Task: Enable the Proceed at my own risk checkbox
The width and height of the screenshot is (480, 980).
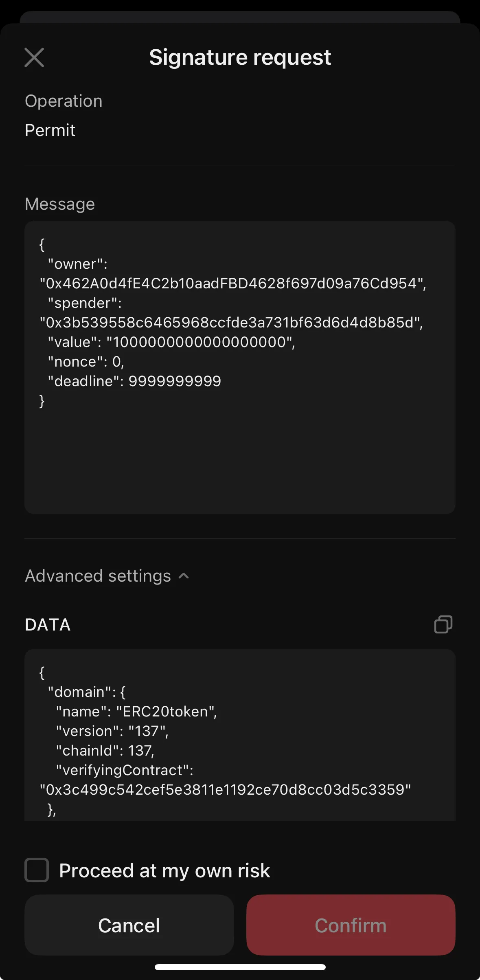Action: pyautogui.click(x=37, y=870)
